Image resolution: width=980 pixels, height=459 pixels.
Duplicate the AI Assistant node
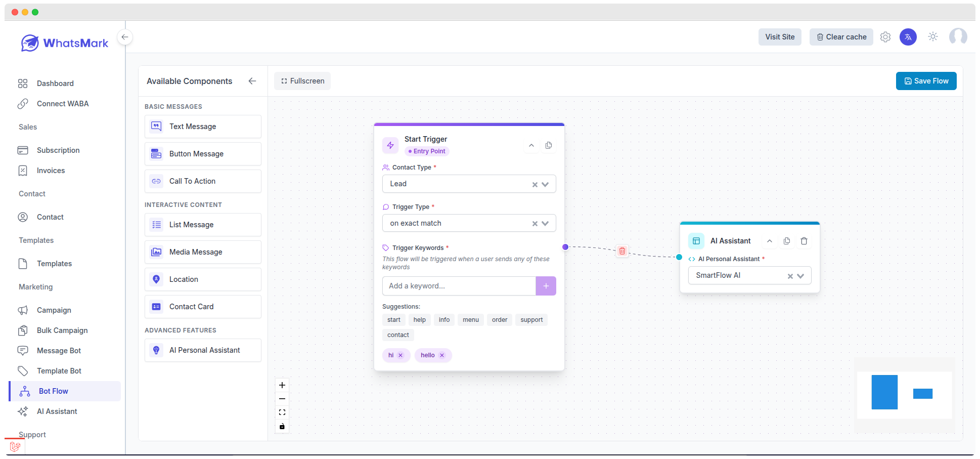(x=787, y=241)
